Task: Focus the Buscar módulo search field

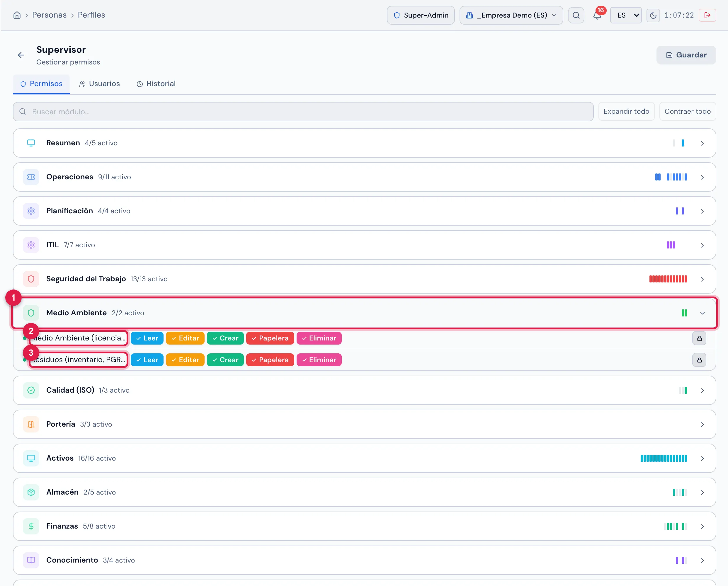Action: click(303, 112)
